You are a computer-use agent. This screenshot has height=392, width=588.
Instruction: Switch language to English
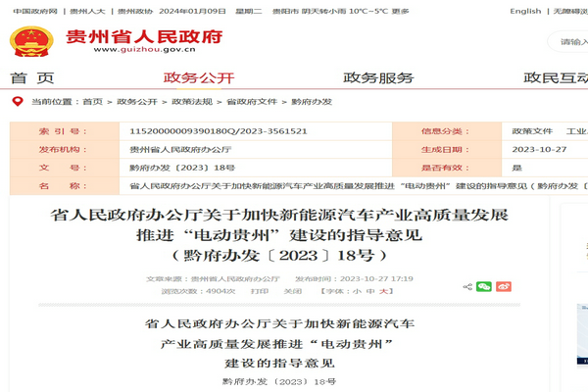pos(525,11)
